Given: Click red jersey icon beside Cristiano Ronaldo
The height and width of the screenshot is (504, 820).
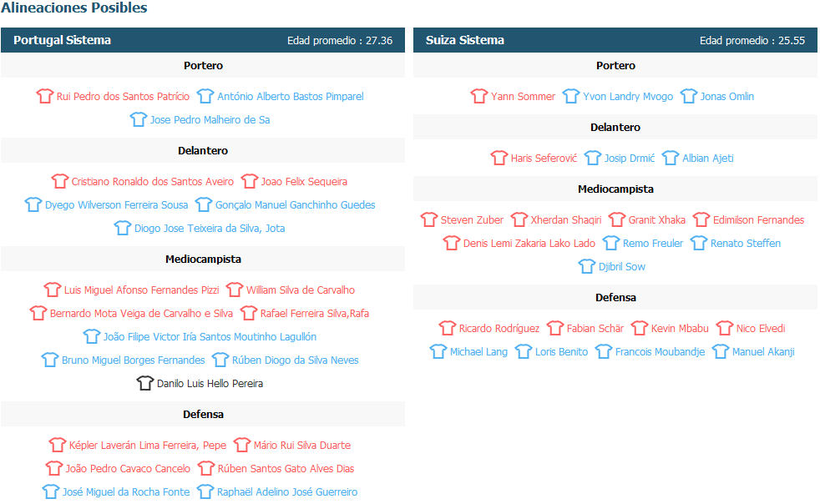Looking at the screenshot, I should point(59,181).
